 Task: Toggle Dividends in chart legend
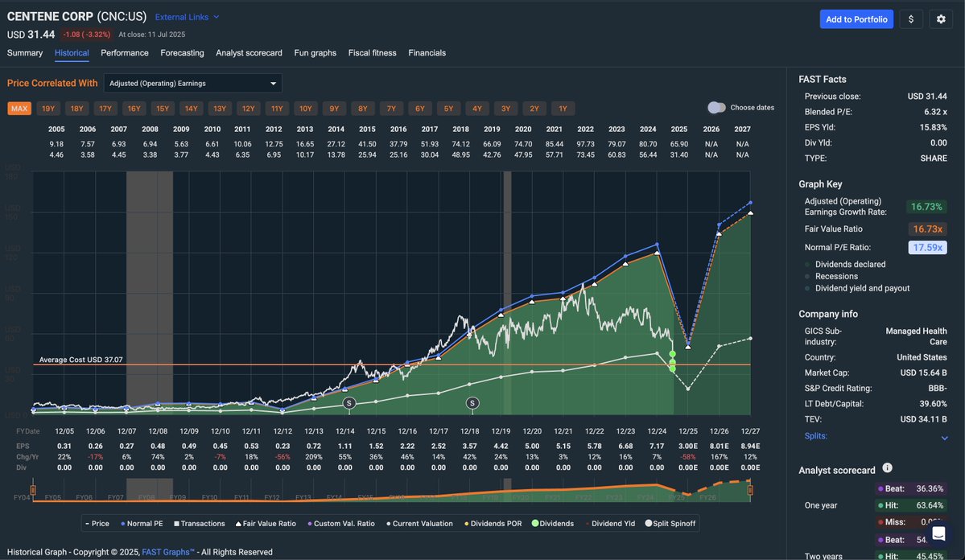(x=553, y=524)
